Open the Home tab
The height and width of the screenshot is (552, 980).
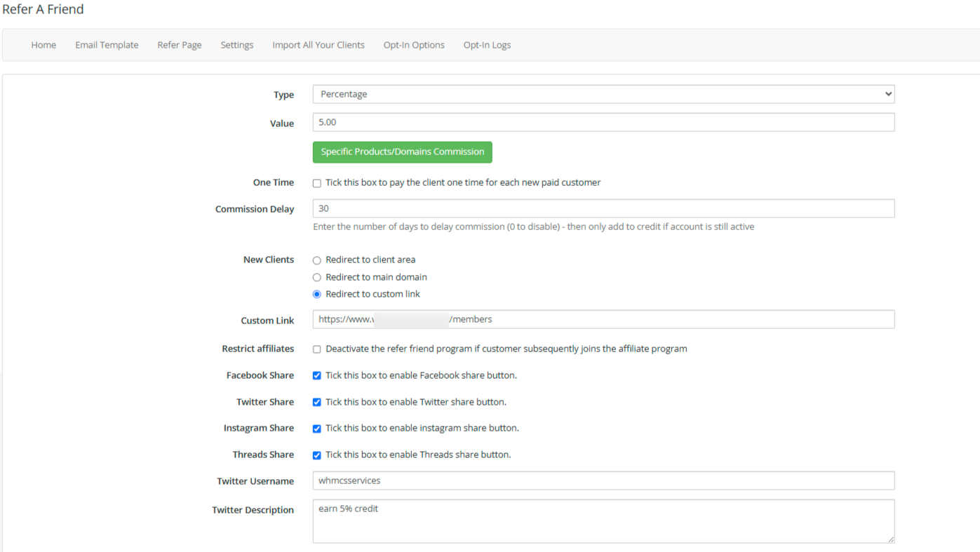pyautogui.click(x=43, y=45)
